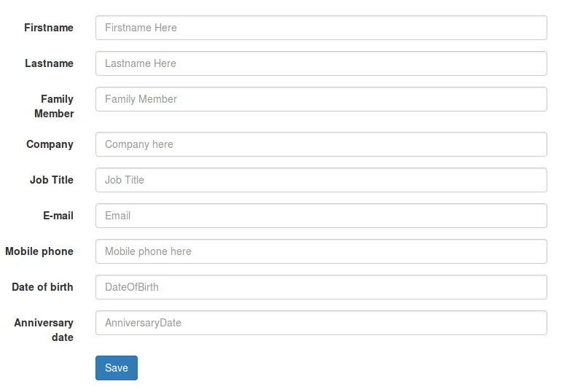Click the Anniversary date label
Viewport: 583px width, 392px height.
[44, 330]
